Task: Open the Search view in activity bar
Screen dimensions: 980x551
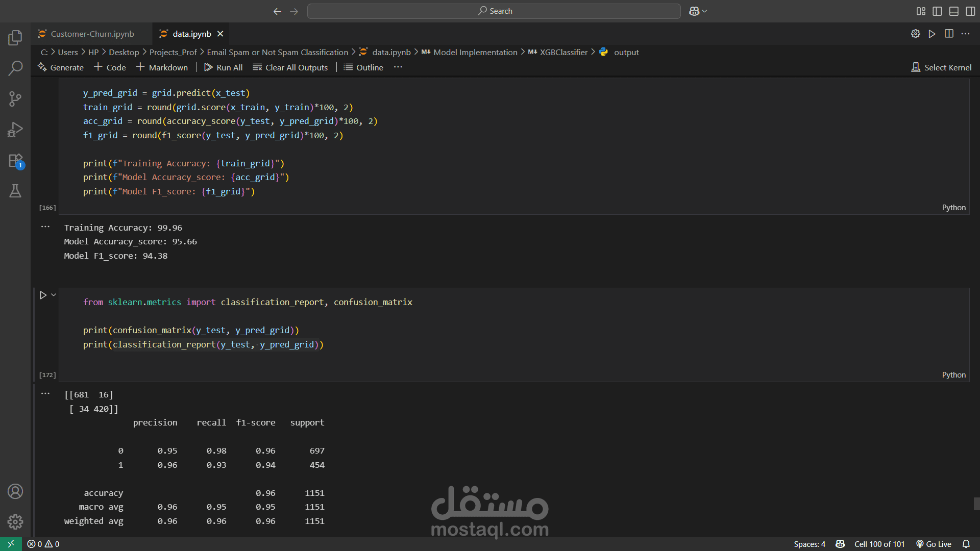Action: click(x=15, y=68)
